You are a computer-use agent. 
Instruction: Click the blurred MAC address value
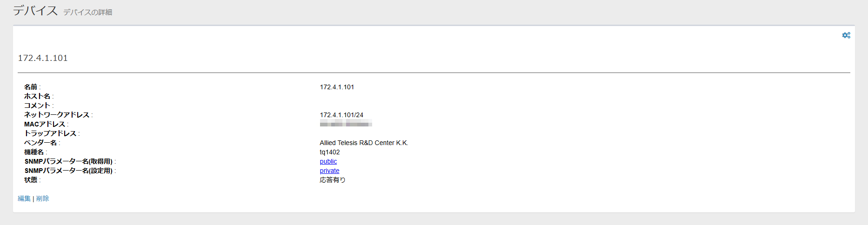click(346, 124)
